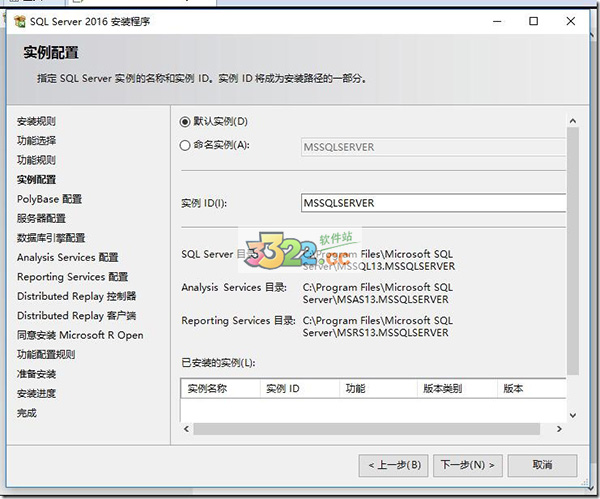Click the 版本类别 column header
Image resolution: width=600 pixels, height=499 pixels.
(x=458, y=389)
